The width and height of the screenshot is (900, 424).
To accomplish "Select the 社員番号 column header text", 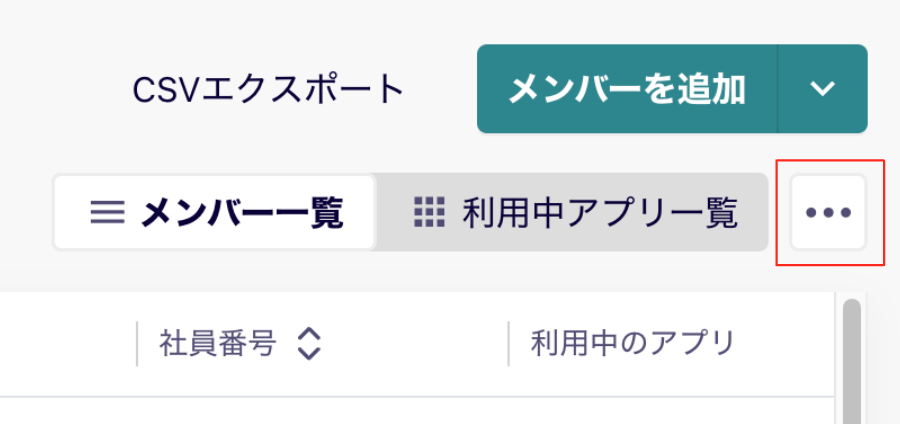I will click(218, 344).
